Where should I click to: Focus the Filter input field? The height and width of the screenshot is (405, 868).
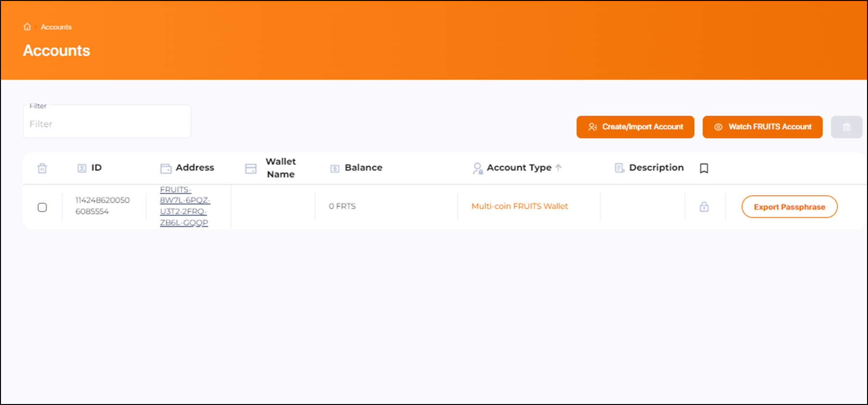(x=107, y=124)
